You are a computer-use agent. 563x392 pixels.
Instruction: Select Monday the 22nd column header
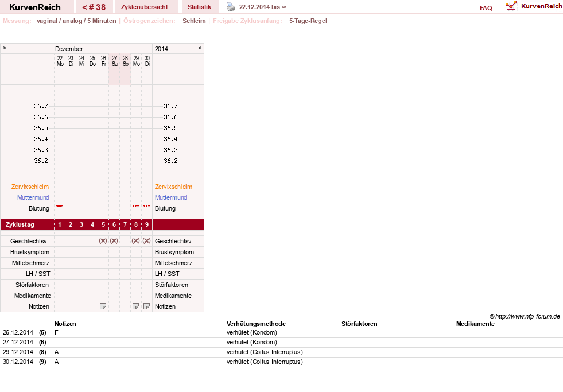coord(60,61)
